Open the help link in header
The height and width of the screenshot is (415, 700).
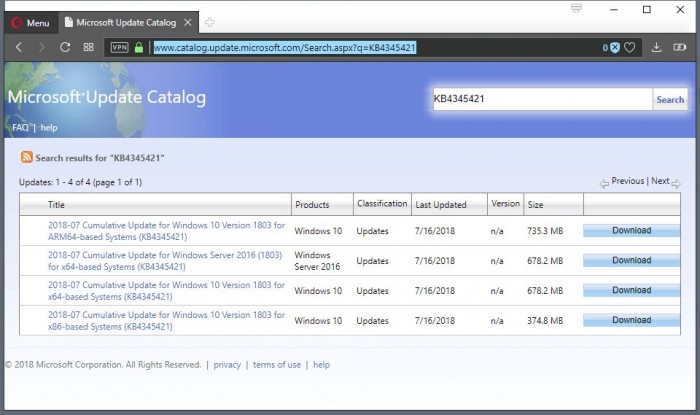tap(49, 128)
